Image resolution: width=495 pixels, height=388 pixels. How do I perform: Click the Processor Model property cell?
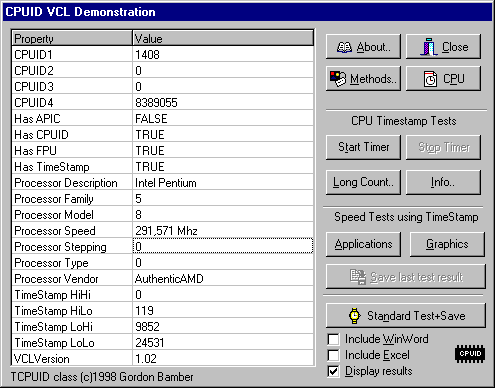click(72, 214)
